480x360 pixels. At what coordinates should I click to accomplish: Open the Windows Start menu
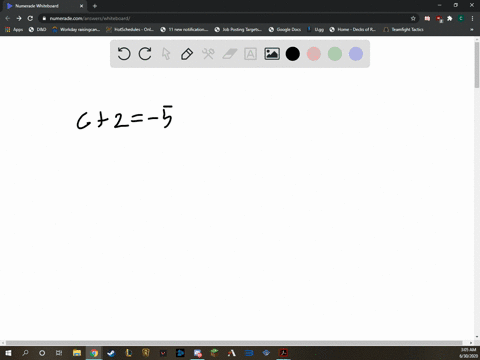8,353
